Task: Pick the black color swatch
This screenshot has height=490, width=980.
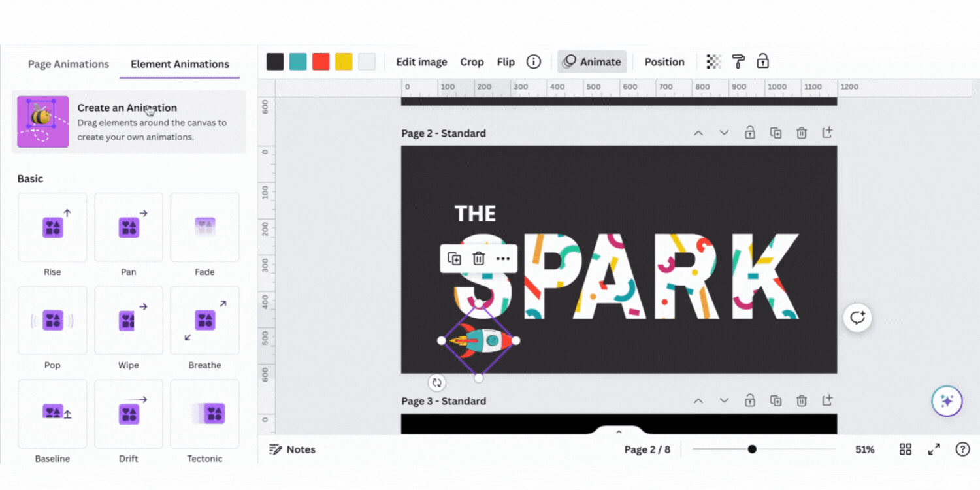Action: [x=275, y=62]
